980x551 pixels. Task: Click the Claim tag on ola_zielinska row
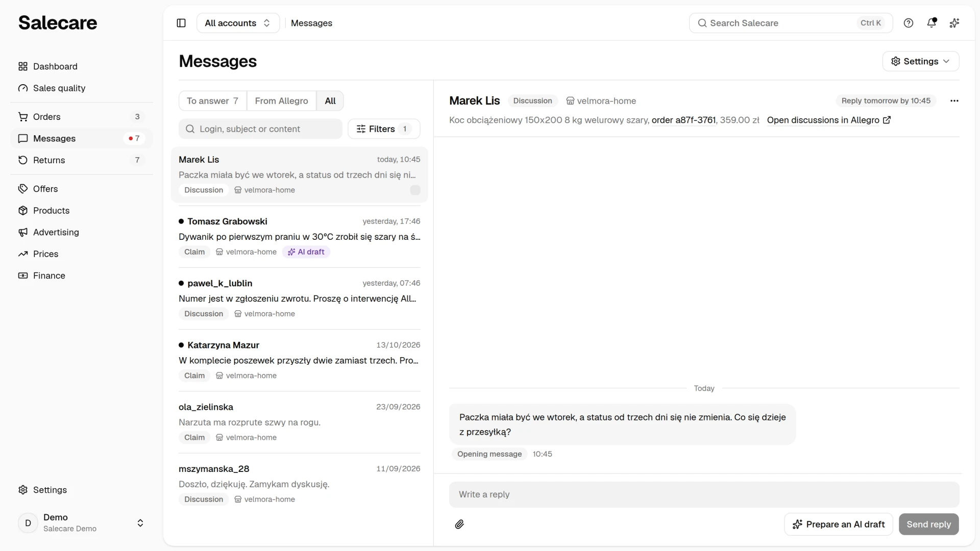point(194,438)
